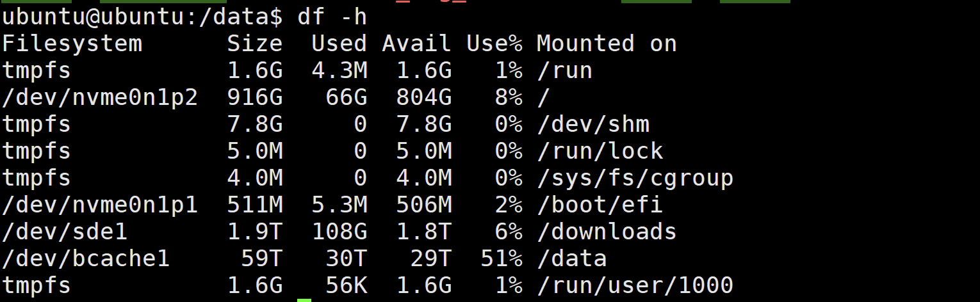The image size is (980, 302).
Task: Click the '6%' usage value
Action: (509, 232)
